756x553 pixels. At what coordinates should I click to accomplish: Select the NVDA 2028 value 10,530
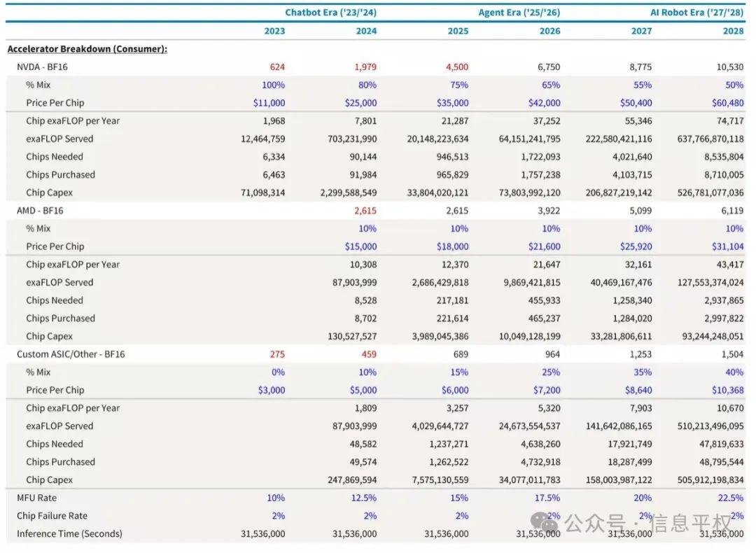(730, 67)
